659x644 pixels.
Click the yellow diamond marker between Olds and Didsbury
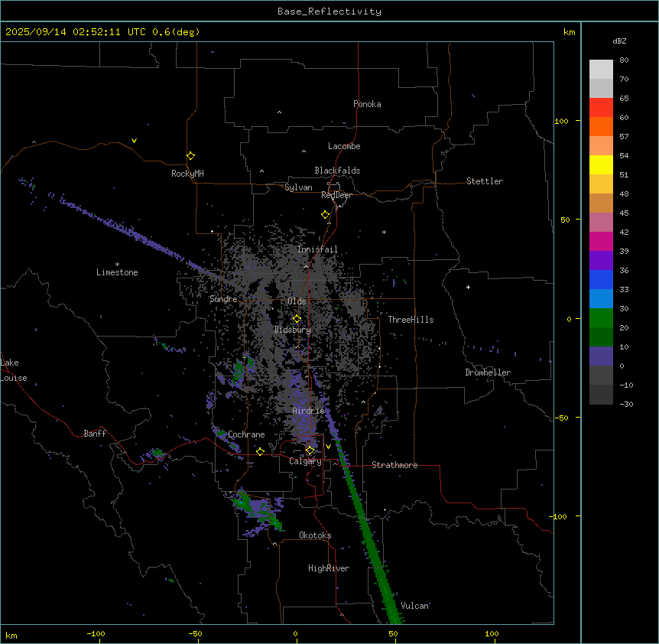pyautogui.click(x=297, y=319)
